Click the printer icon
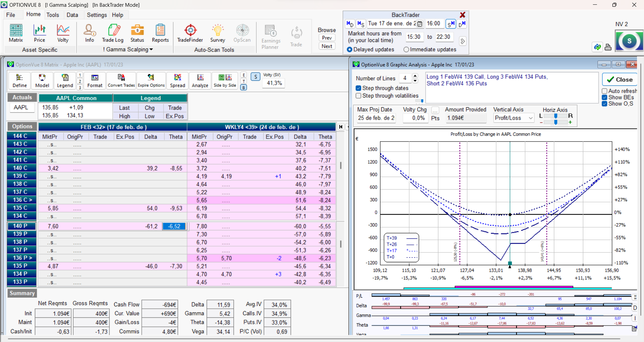 pyautogui.click(x=608, y=47)
